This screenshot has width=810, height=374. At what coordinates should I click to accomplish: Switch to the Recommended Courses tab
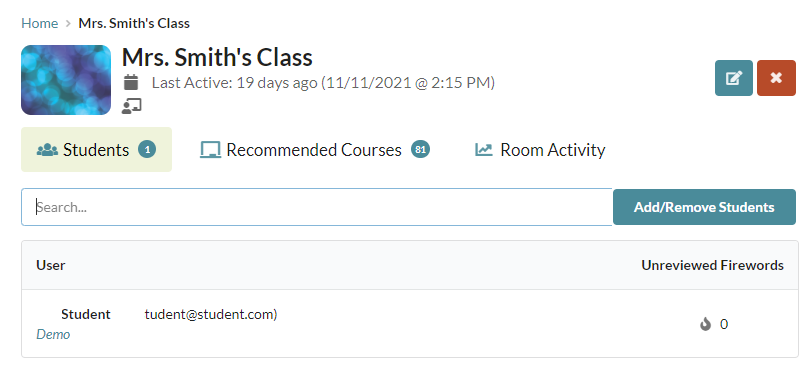315,150
